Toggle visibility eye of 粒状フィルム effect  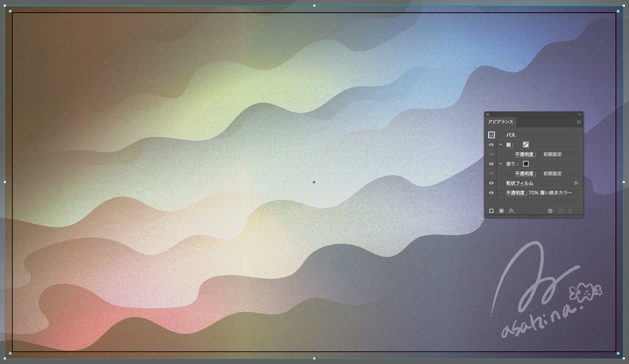[492, 183]
